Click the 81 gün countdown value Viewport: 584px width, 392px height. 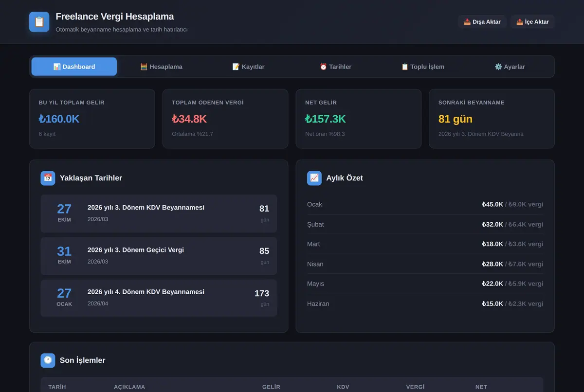point(456,119)
